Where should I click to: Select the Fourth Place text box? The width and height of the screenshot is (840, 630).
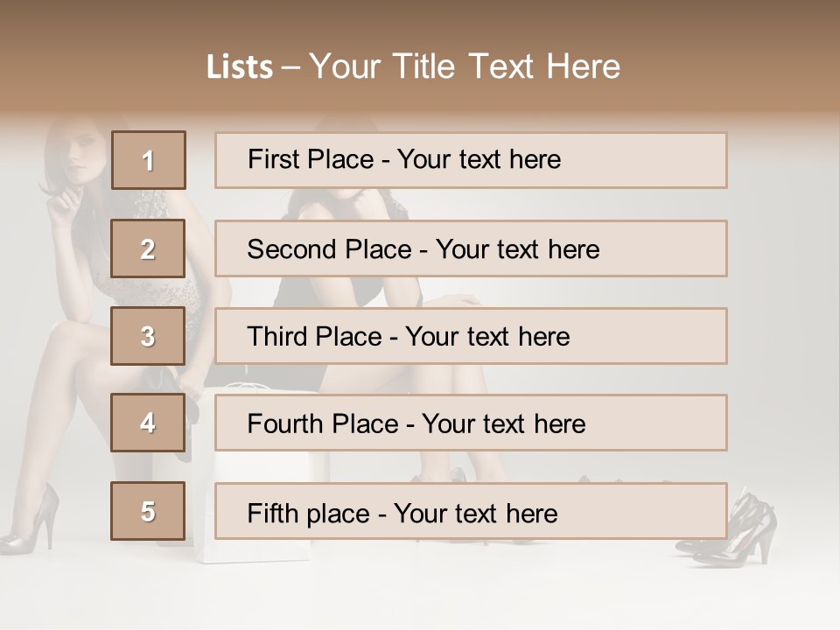coord(471,423)
